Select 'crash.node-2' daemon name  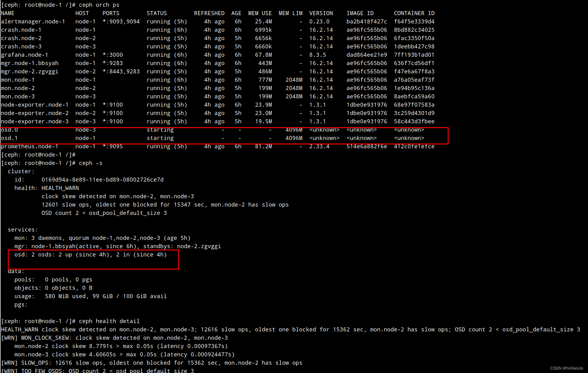pyautogui.click(x=21, y=38)
